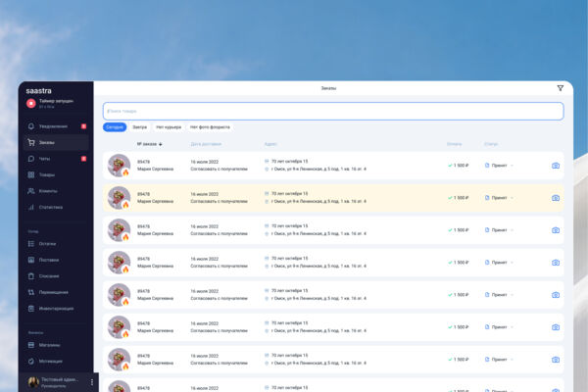
Task: Open Статистика via the bar chart icon
Action: coord(31,207)
